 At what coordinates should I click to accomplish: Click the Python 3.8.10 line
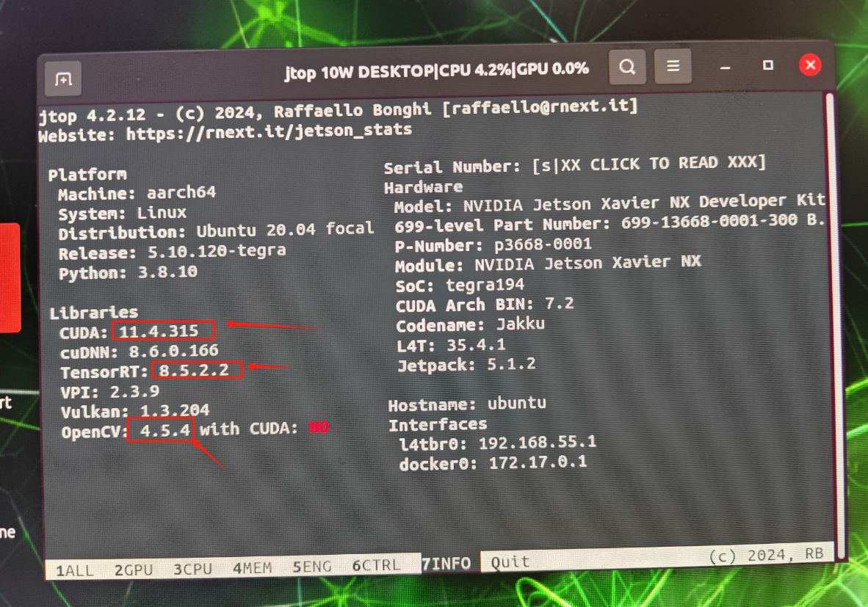(128, 272)
